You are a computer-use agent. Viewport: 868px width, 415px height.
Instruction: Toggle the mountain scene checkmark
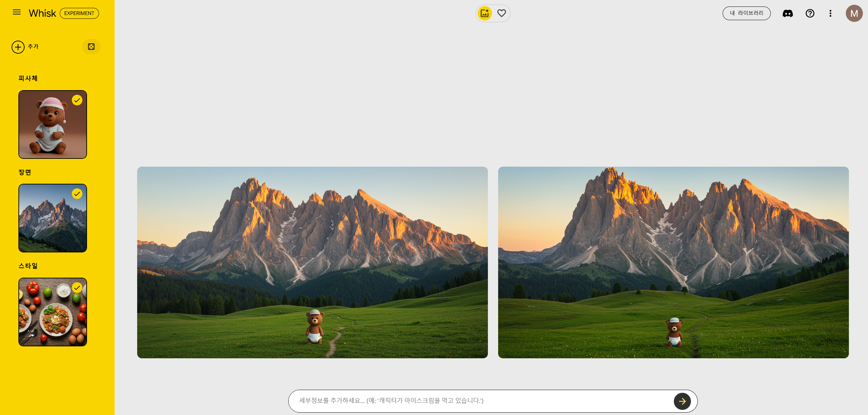coord(77,194)
